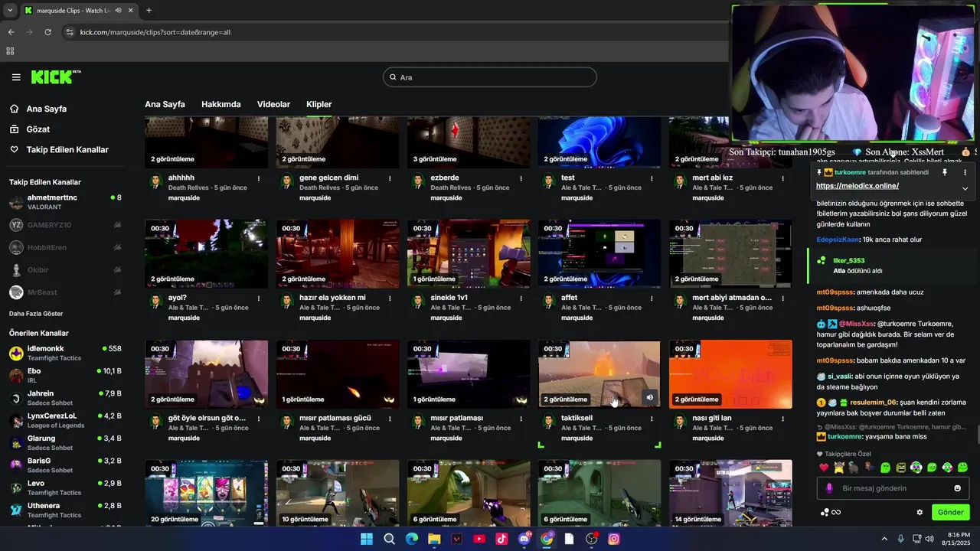Click the marquside avatar under ahhhhh clip
Image resolution: width=980 pixels, height=551 pixels.
[x=155, y=181]
